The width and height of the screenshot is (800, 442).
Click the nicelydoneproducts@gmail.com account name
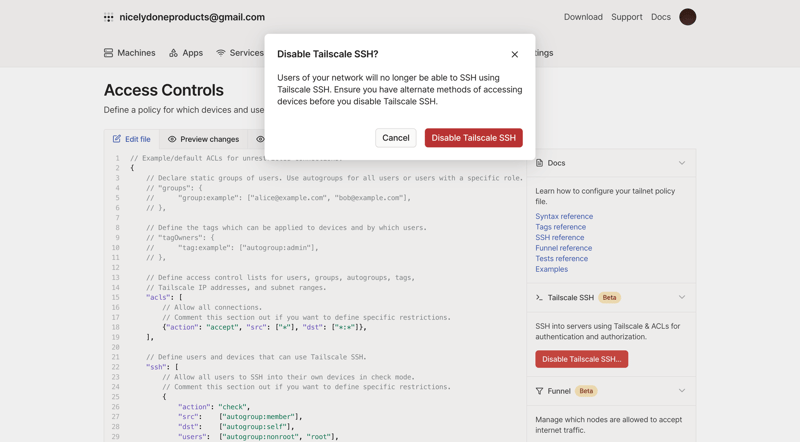pyautogui.click(x=192, y=17)
